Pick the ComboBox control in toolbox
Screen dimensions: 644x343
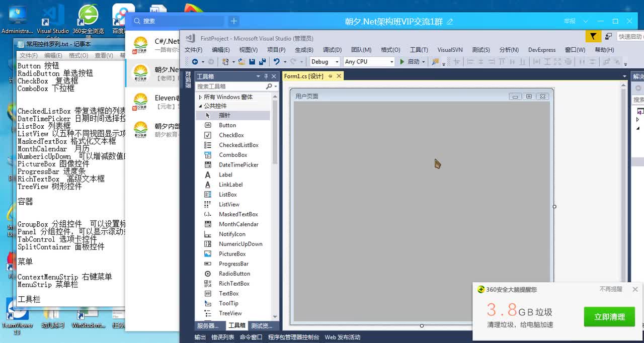(x=233, y=155)
